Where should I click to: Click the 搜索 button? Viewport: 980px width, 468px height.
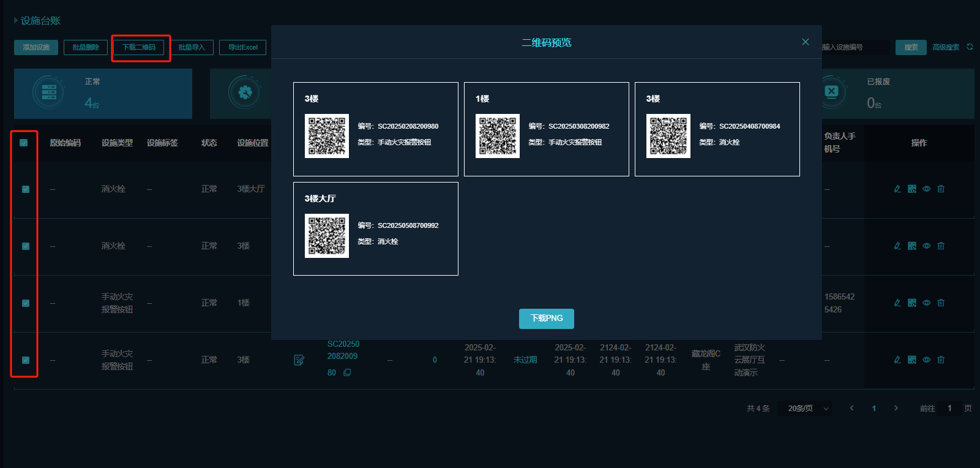point(911,47)
